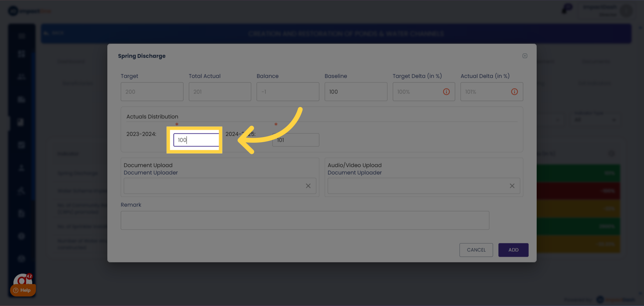Open the Help widget
This screenshot has width=644, height=306.
point(22,290)
